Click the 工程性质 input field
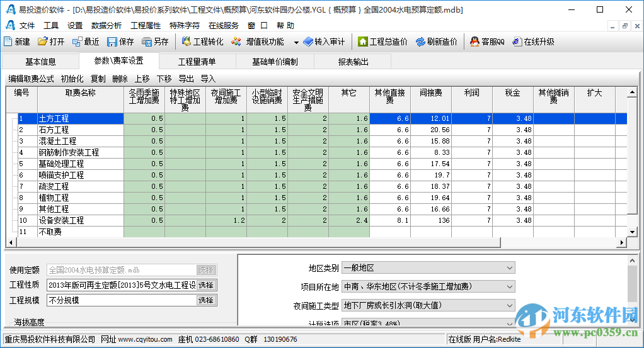 tap(122, 285)
